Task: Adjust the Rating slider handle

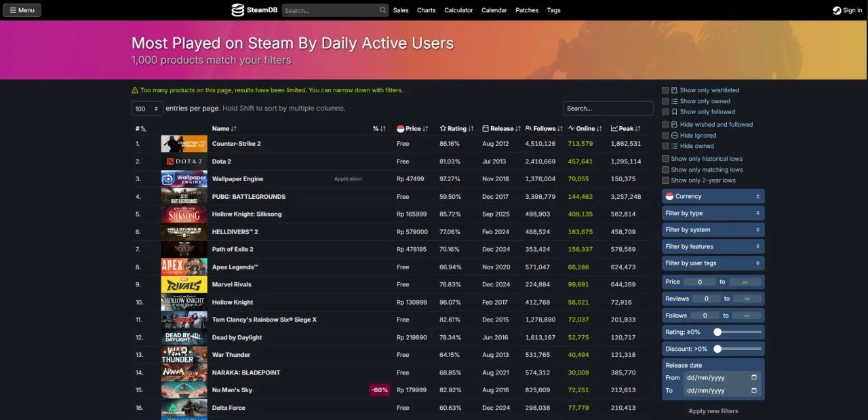Action: coord(717,332)
